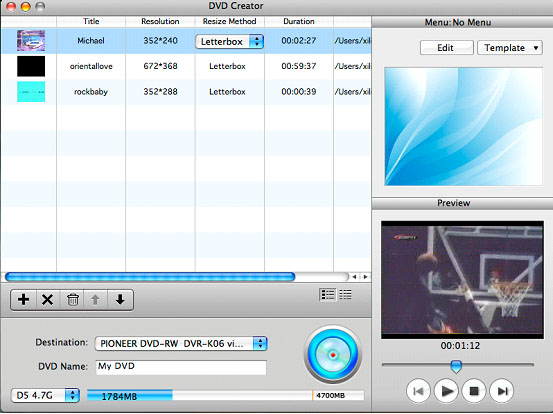Image resolution: width=553 pixels, height=414 pixels.
Task: Select the rockbaby cyan thumbnail
Action: coord(31,92)
